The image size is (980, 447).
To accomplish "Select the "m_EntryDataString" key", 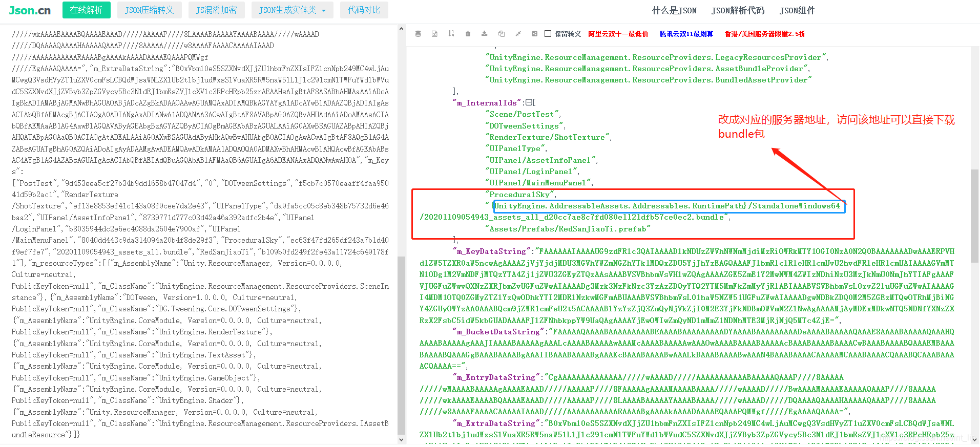I will point(496,377).
